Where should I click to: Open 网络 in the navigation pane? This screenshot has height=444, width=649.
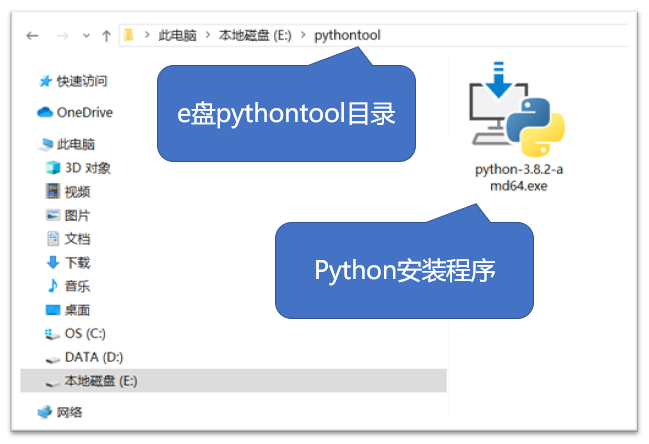click(x=70, y=412)
